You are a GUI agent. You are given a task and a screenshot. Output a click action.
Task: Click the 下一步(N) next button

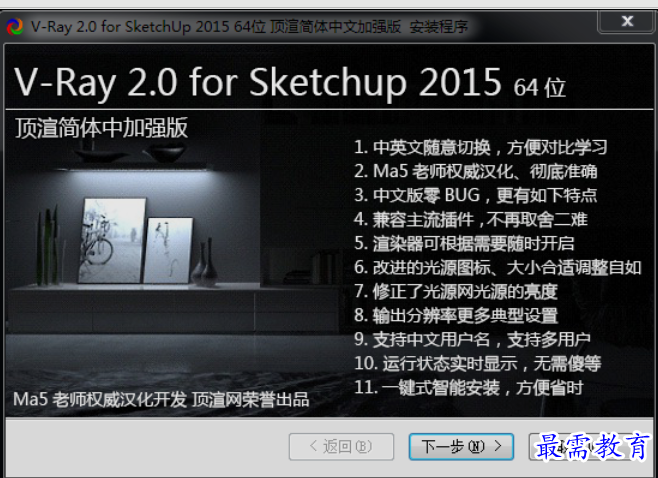(x=461, y=447)
